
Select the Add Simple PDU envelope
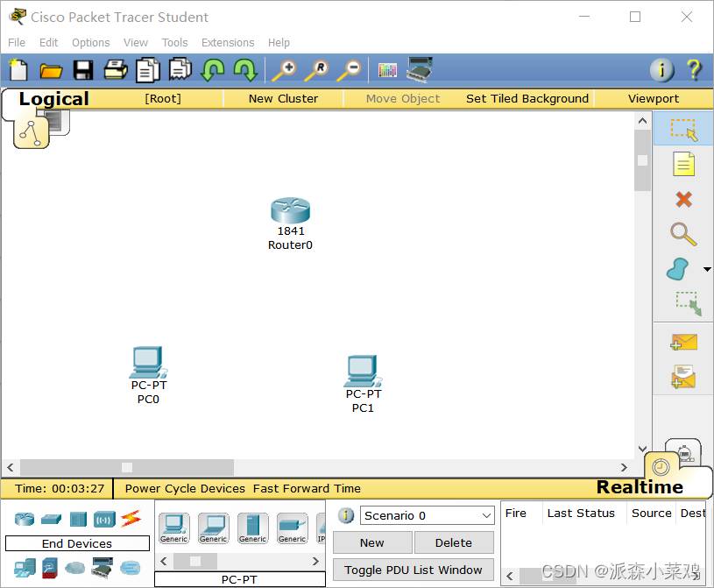[683, 342]
